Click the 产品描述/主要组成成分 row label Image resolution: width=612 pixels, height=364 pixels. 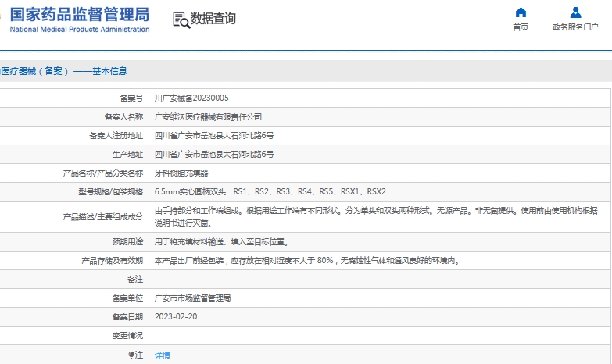103,217
